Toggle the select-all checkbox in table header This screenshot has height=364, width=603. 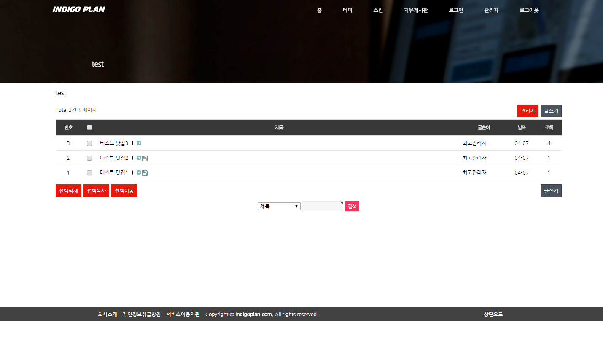(89, 127)
